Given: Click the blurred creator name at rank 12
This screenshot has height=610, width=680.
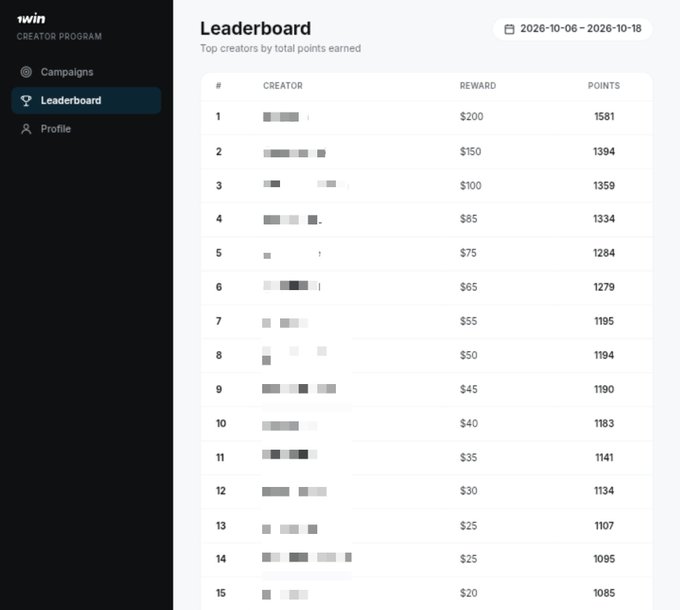Looking at the screenshot, I should tap(294, 492).
